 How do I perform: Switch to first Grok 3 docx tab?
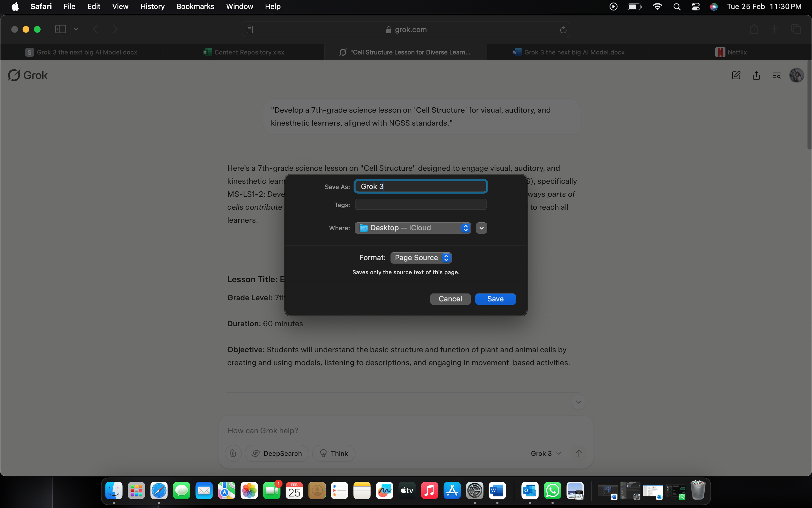[x=81, y=52]
